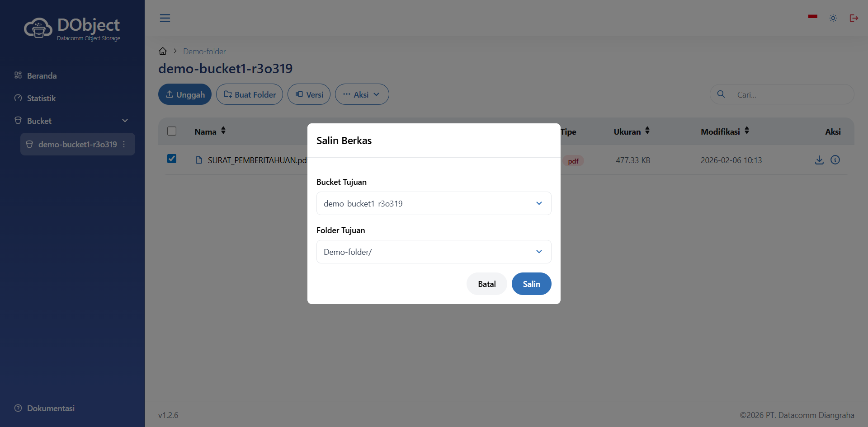
Task: Open the three-dot menu for demo-bucket1-r3o319
Action: click(124, 144)
